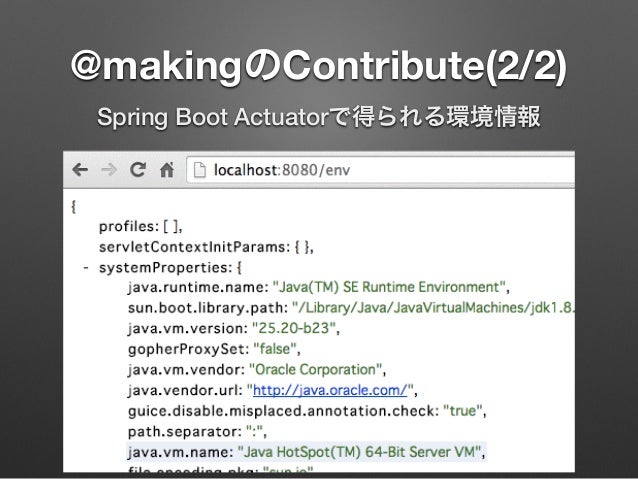Select the servletContextInitParams key
The height and width of the screenshot is (479, 638).
(x=194, y=247)
